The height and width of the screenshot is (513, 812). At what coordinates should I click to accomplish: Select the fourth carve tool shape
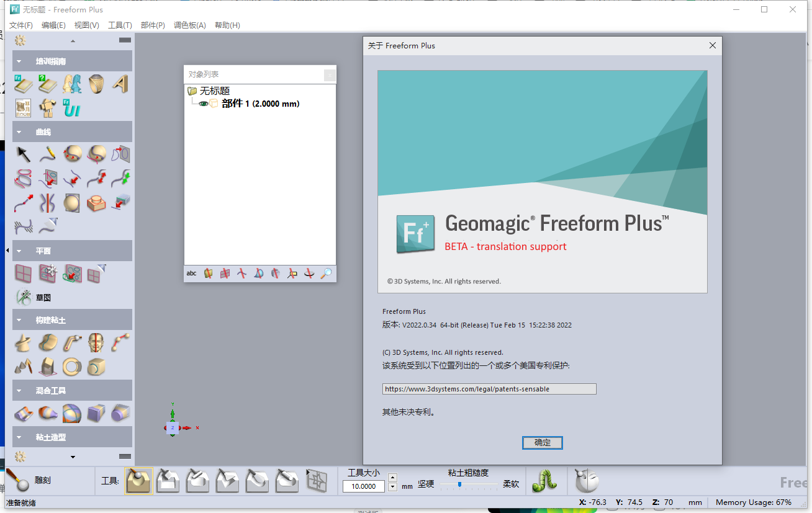(x=228, y=481)
